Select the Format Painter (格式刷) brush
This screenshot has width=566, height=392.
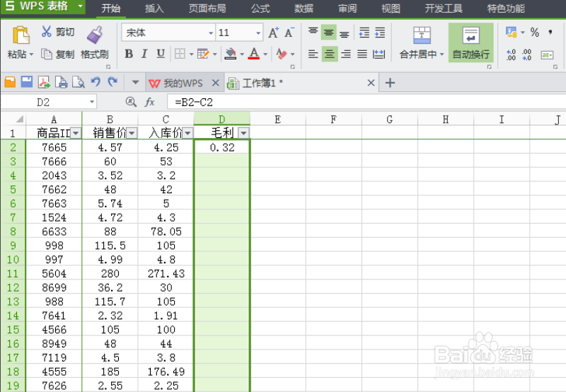(95, 35)
